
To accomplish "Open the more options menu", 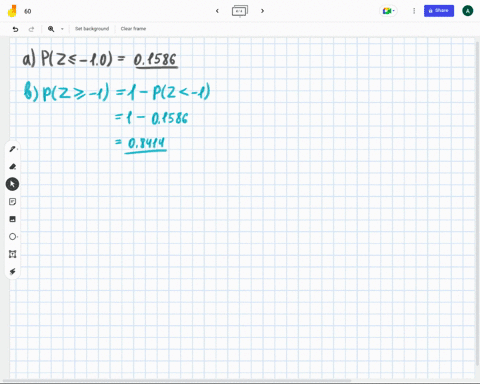I will coord(414,11).
